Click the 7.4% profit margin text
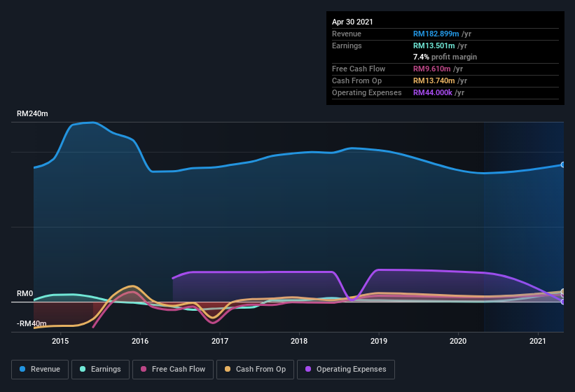 point(445,57)
